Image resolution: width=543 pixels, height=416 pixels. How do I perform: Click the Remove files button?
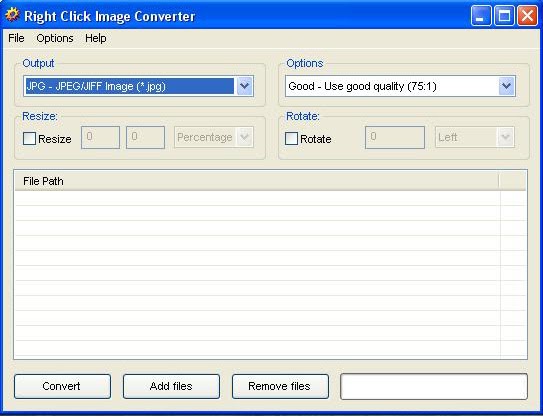280,386
